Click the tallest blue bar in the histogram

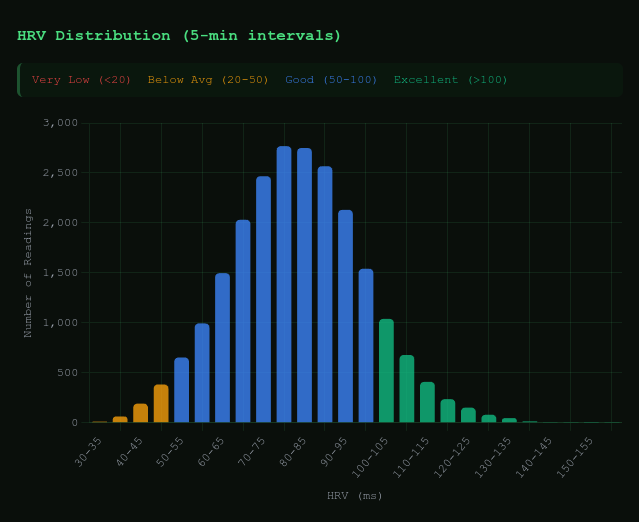coord(284,284)
